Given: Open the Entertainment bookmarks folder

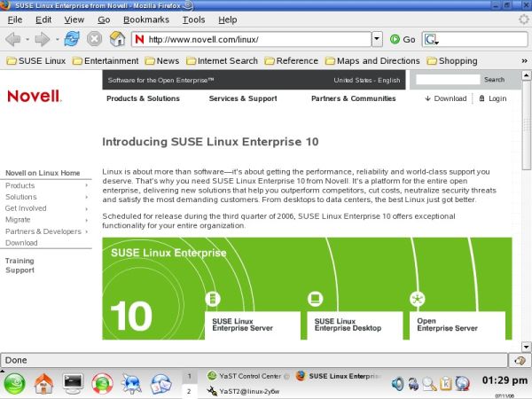Looking at the screenshot, I should 106,61.
